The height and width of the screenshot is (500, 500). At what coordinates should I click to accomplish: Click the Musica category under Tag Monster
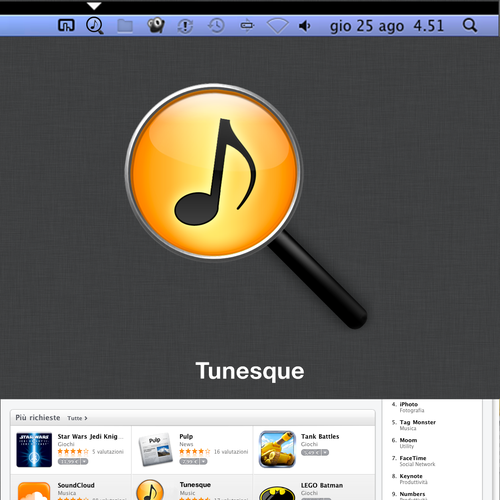point(408,428)
